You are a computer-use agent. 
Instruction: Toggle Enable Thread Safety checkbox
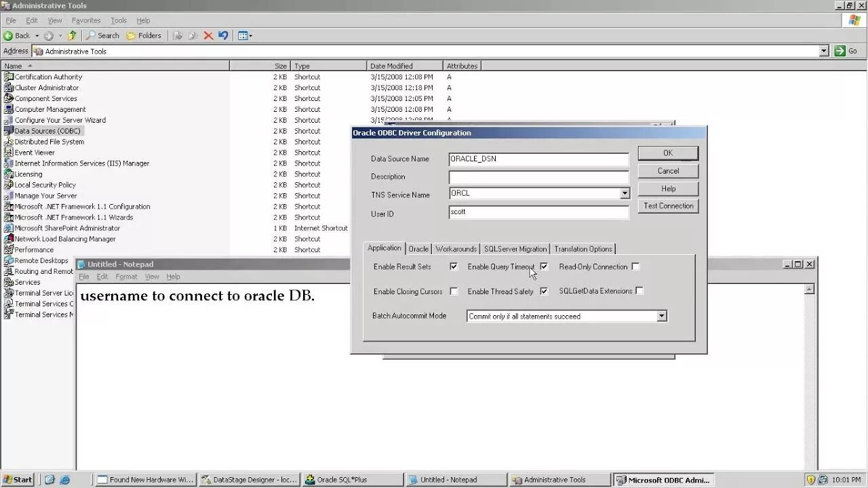(544, 291)
